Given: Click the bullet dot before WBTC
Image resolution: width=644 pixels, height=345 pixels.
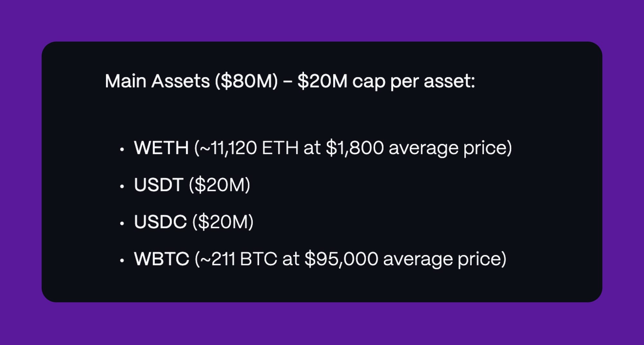Looking at the screenshot, I should (122, 260).
